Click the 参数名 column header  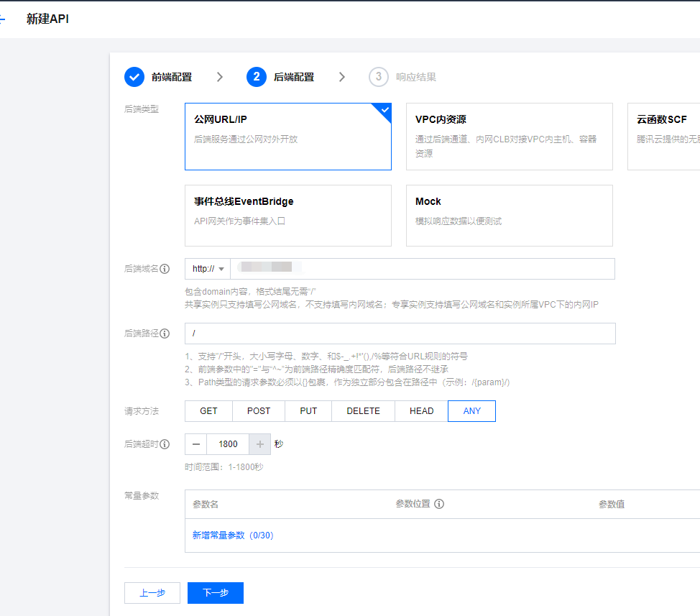pos(206,505)
